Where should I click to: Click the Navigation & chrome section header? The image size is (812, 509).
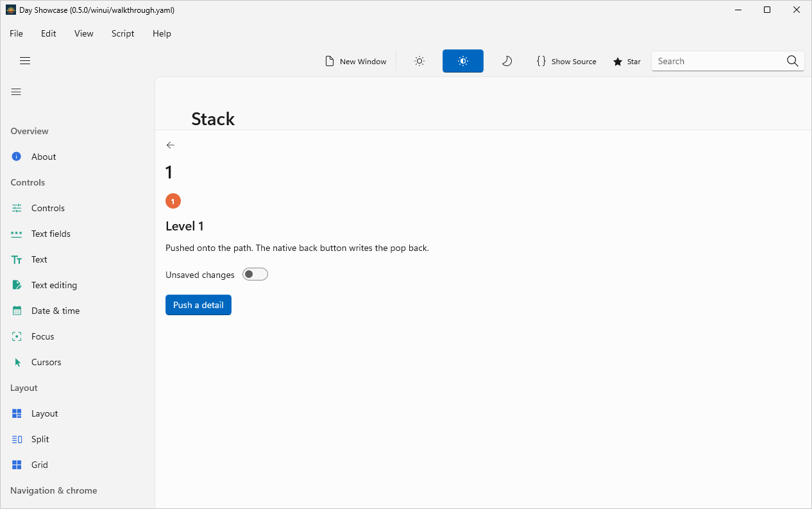tap(54, 490)
